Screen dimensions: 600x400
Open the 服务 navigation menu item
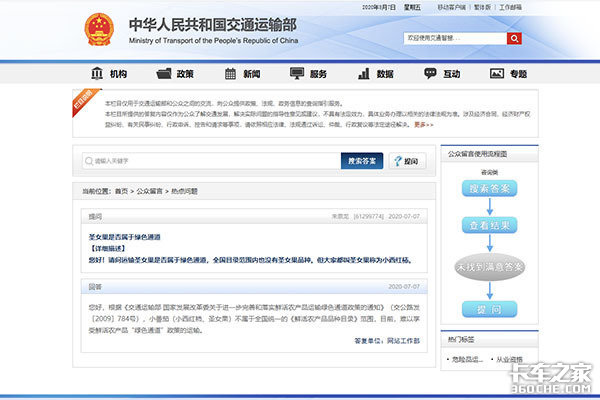tap(318, 74)
